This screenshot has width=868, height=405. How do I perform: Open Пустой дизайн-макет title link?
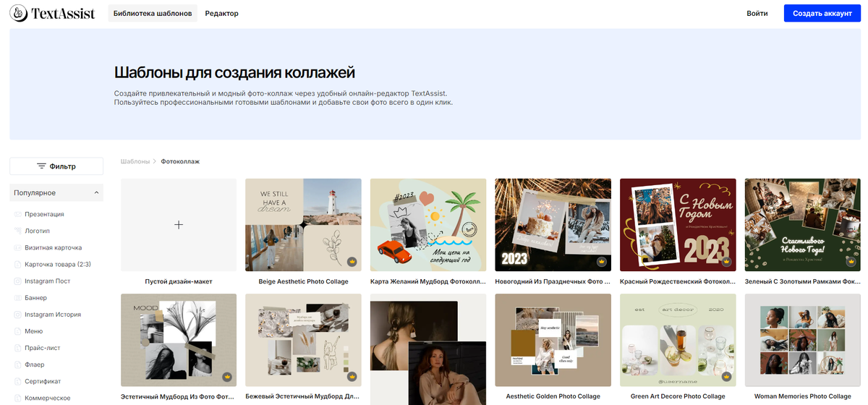[179, 281]
